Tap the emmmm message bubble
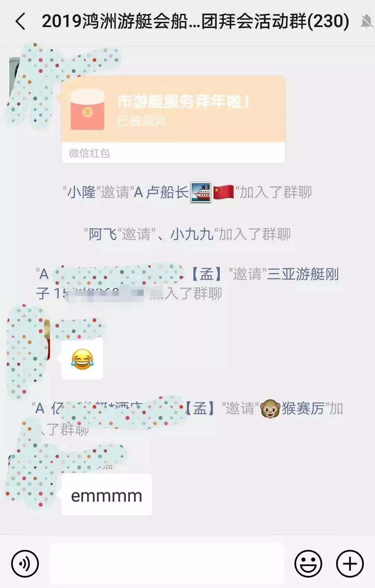375x588 pixels. click(107, 494)
